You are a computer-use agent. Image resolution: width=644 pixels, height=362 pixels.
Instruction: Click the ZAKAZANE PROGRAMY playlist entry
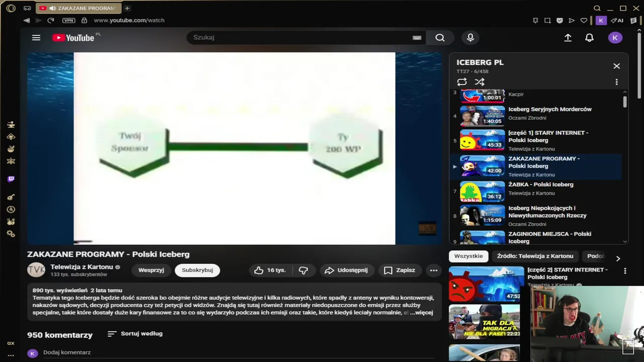click(537, 166)
